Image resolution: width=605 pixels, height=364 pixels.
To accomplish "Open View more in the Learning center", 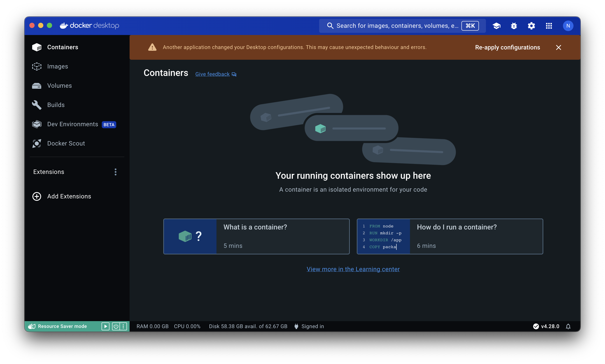I will point(353,269).
